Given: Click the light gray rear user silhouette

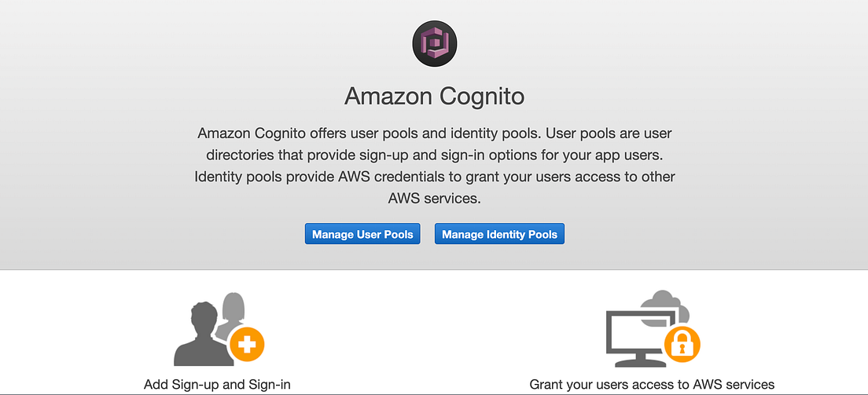Looking at the screenshot, I should [x=234, y=308].
